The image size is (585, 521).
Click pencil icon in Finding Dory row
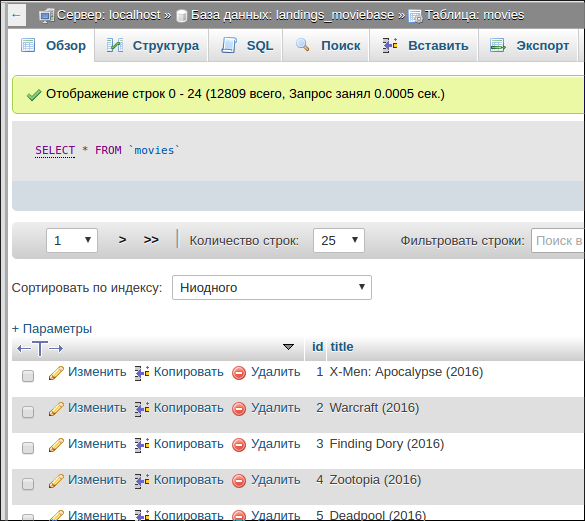click(x=56, y=445)
